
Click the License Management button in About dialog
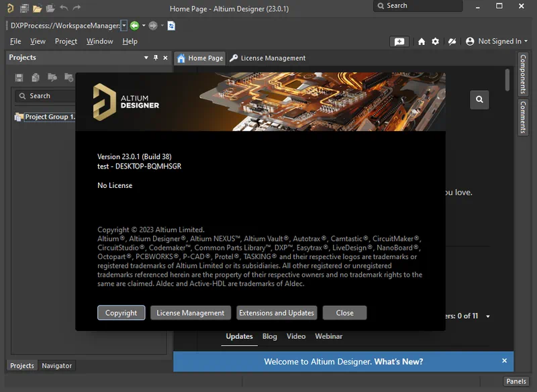(x=191, y=313)
